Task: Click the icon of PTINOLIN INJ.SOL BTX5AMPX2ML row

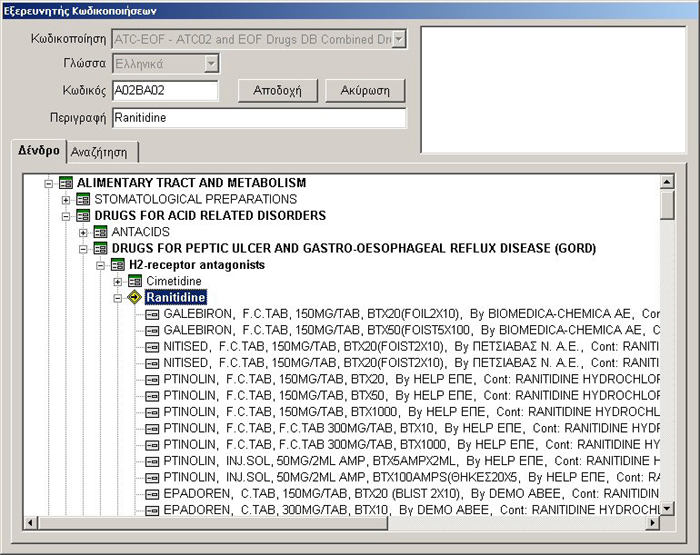Action: pos(152,461)
